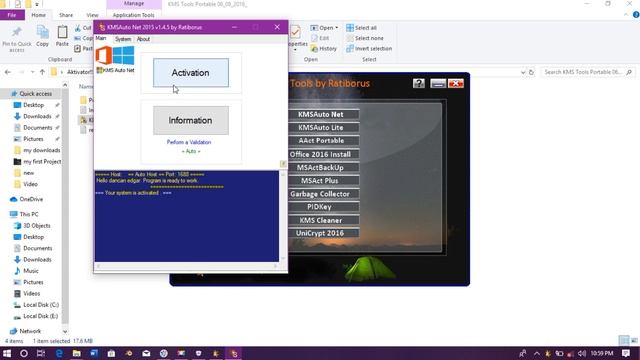Expand the address bar history dropdown

point(523,72)
